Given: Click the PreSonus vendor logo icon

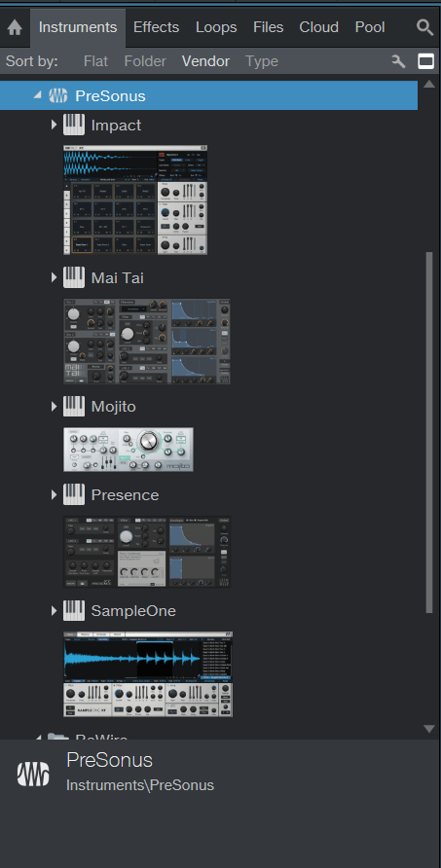Looking at the screenshot, I should point(58,95).
